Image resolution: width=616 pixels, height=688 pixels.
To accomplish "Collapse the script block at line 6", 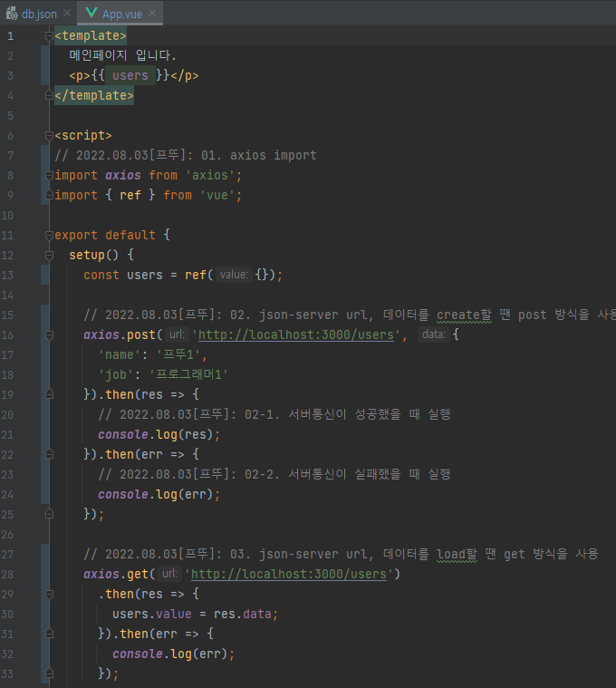I will click(x=49, y=136).
